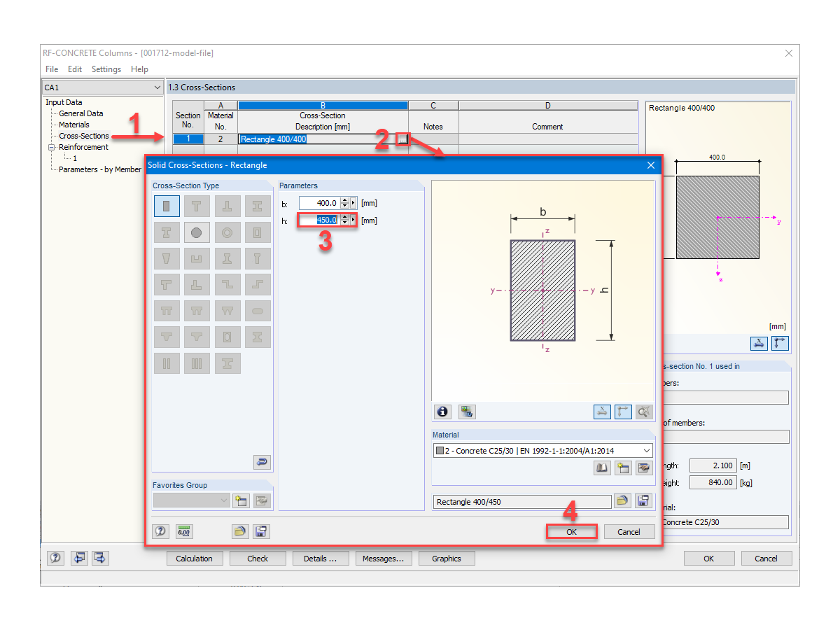The image size is (840, 630).
Task: Click the blue return arrow under the type grid
Action: click(x=262, y=462)
